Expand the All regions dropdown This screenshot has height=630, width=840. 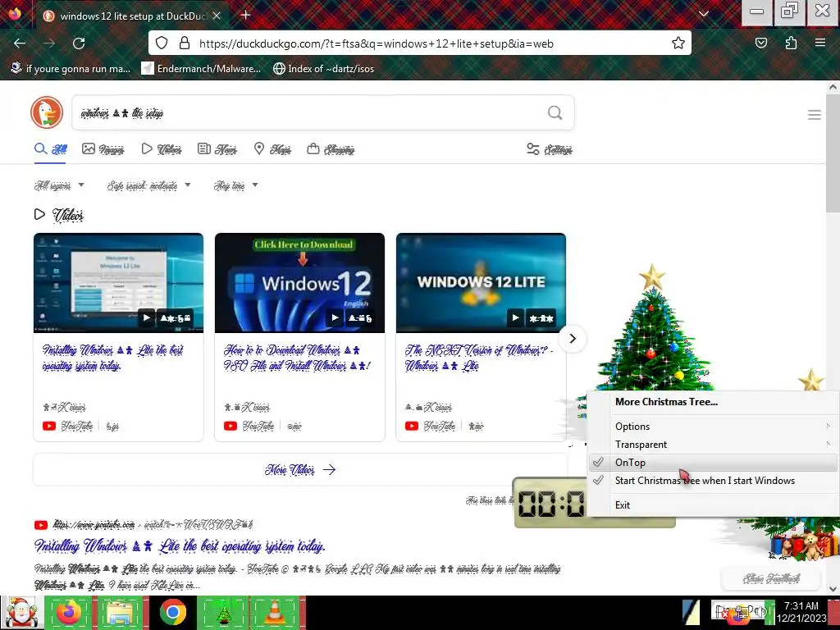click(59, 185)
